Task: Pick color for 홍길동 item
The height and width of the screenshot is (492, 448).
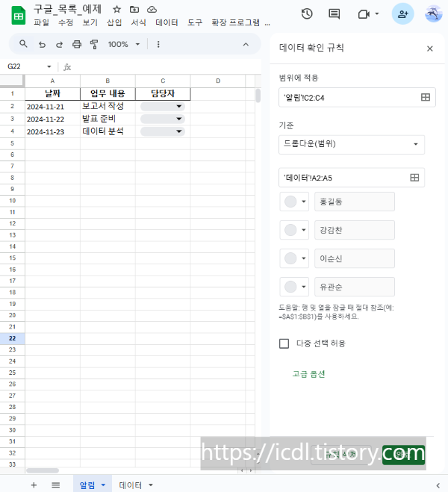Action: pos(294,202)
